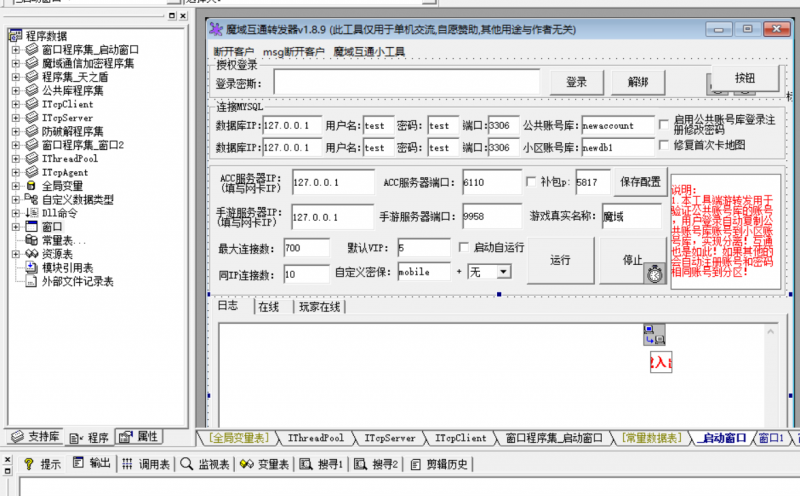Open the 调用表 call table panel
This screenshot has width=800, height=496.
click(x=146, y=464)
